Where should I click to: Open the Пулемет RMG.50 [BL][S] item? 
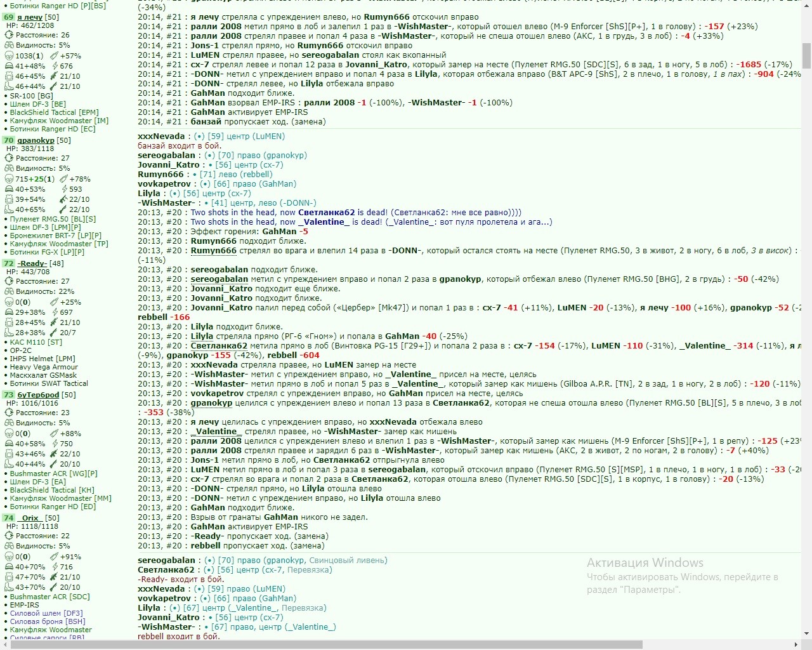(53, 219)
